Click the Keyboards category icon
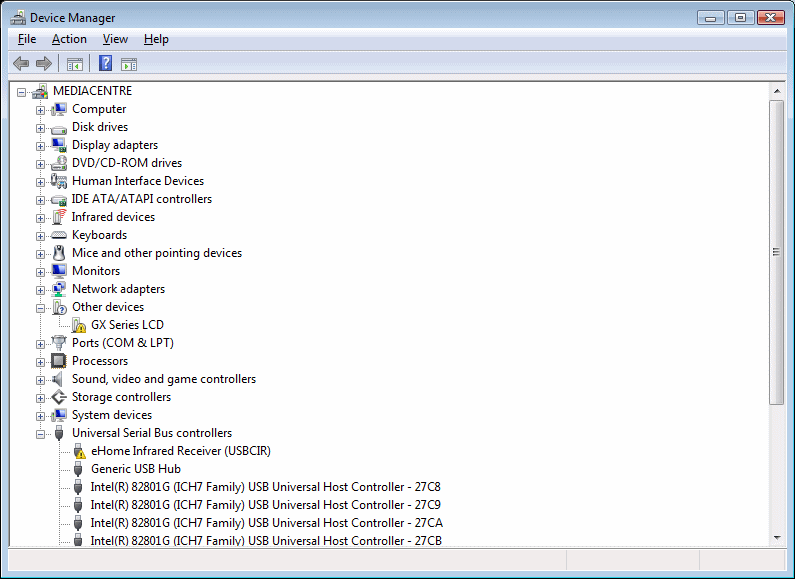This screenshot has width=795, height=579. (59, 235)
